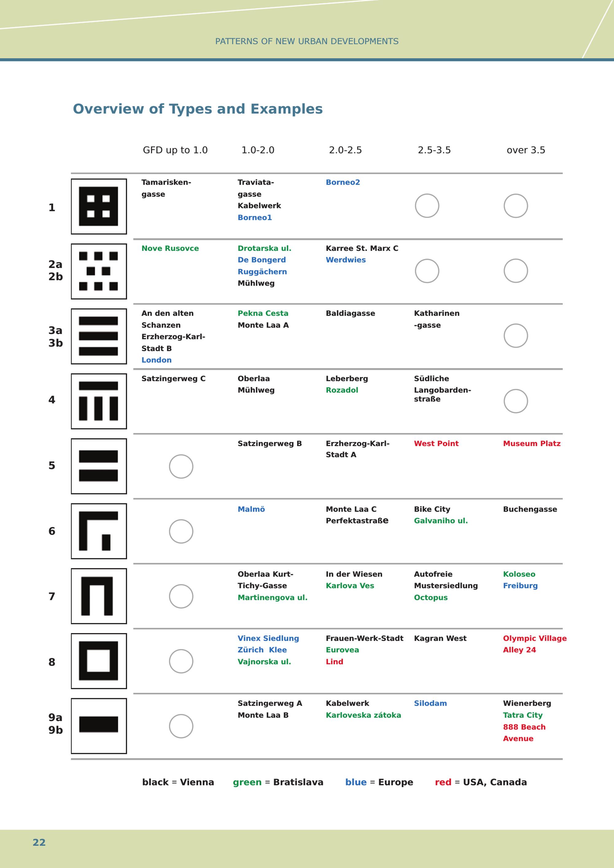This screenshot has height=868, width=614.
Task: Click empty circle in row 1 under 2.5-3.5
Action: click(x=427, y=206)
